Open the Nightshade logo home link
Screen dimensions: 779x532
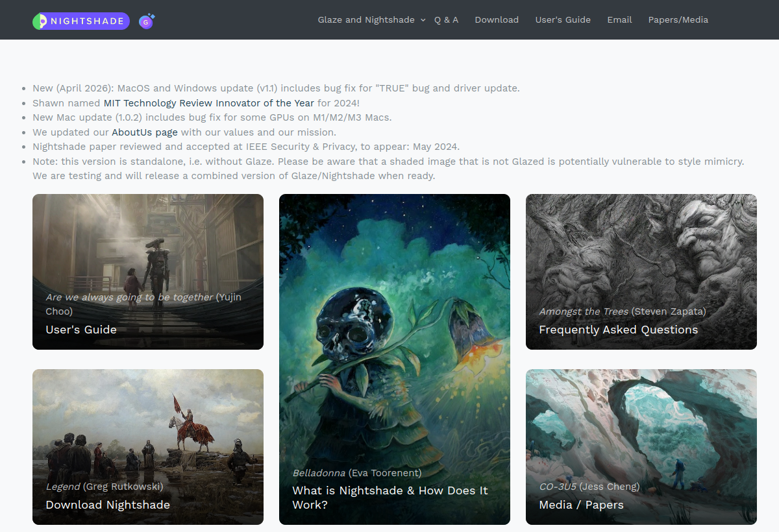tap(81, 21)
